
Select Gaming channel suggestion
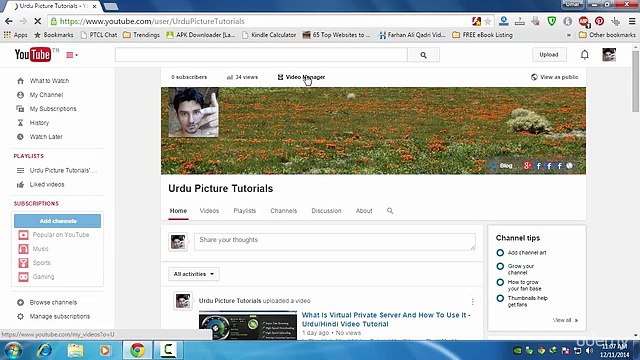43,277
